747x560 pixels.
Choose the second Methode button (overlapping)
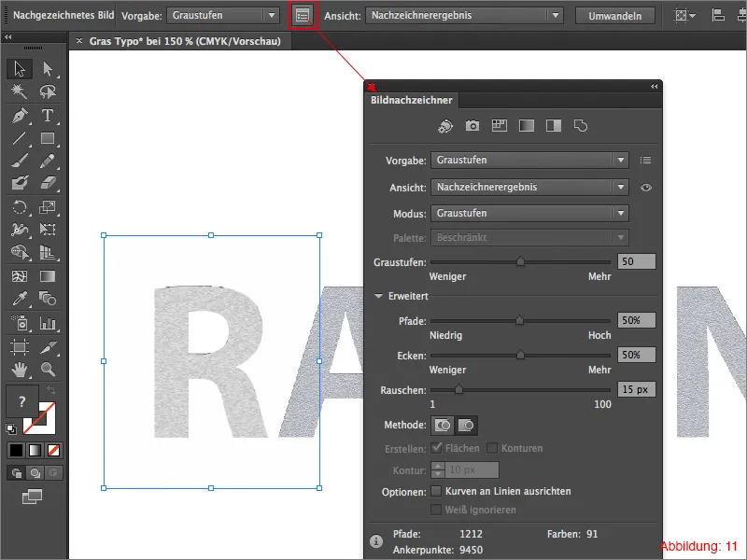[465, 426]
